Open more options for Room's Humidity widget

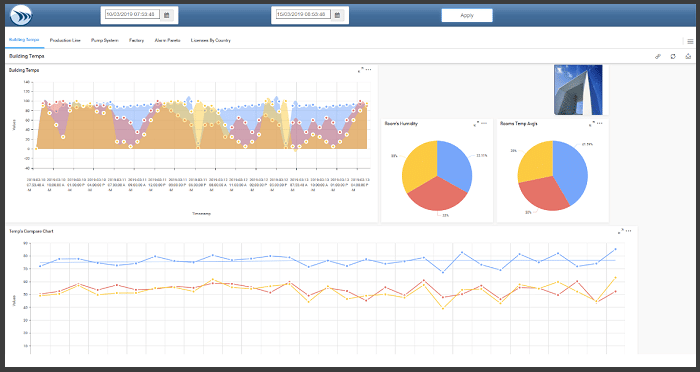click(x=484, y=123)
